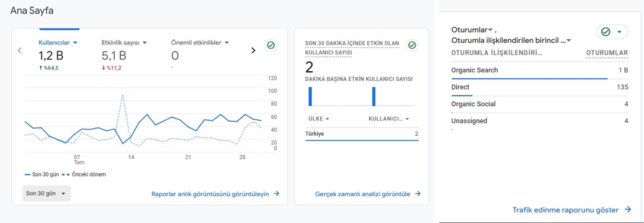
Task: Click the OTURUMLA İLİŞKİLENDİRİ... column header
Action: (x=496, y=53)
